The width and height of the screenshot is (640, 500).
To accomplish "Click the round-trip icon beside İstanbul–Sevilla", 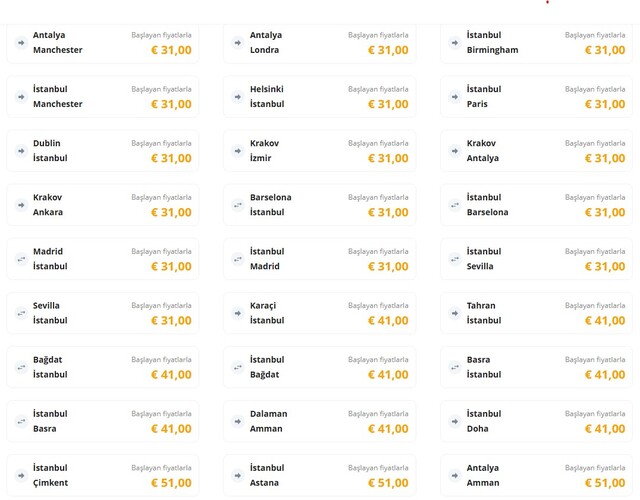I will [454, 259].
